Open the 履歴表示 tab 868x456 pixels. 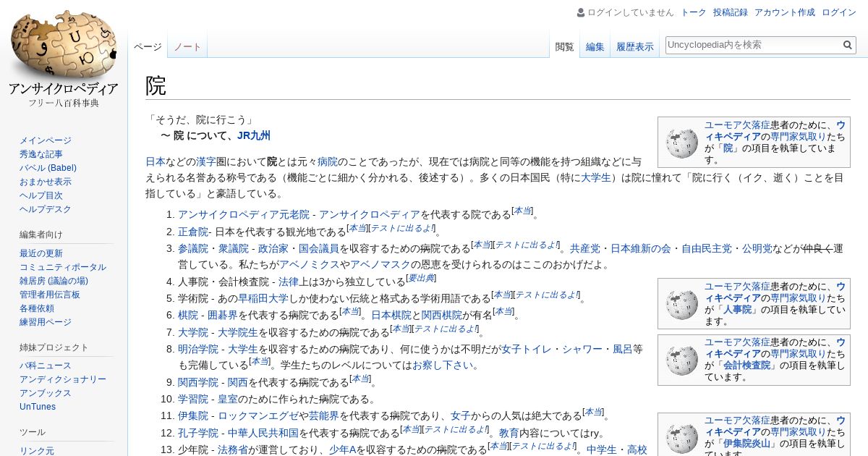tap(635, 47)
